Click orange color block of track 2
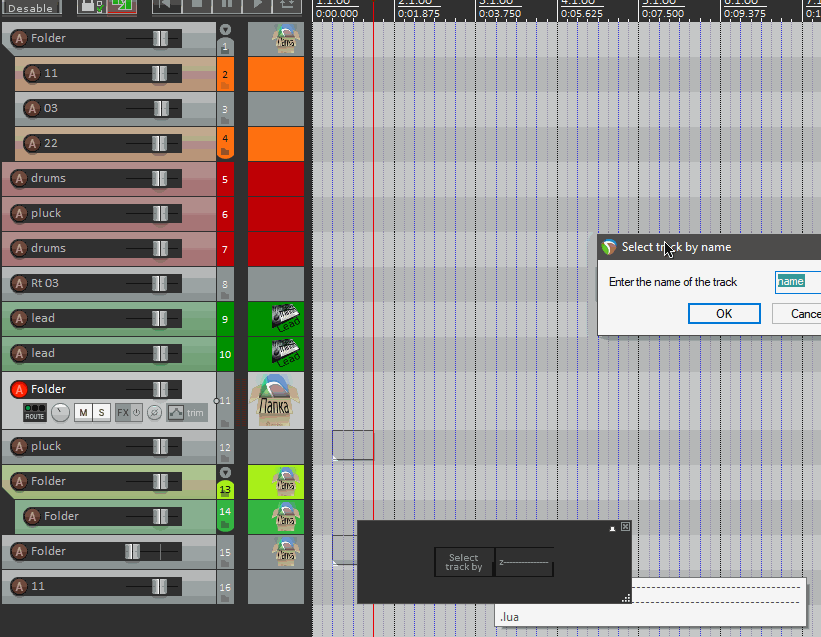821x637 pixels. tap(276, 74)
